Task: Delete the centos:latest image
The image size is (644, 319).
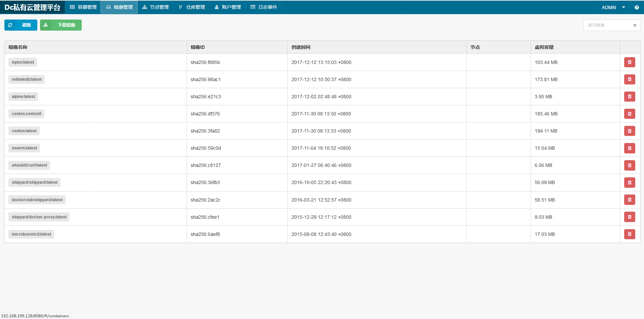Action: click(x=630, y=131)
